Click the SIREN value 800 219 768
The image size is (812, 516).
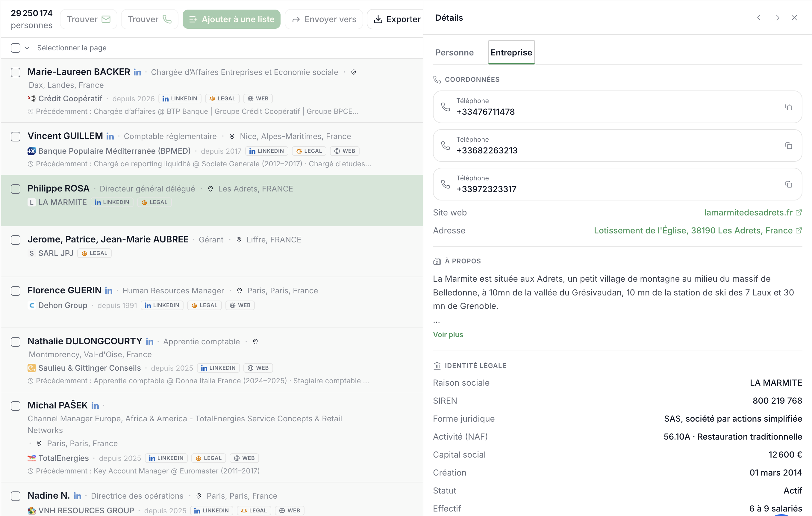(777, 401)
